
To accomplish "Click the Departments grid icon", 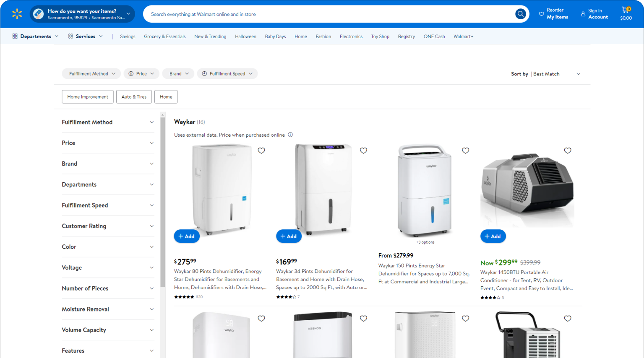I will 15,36.
